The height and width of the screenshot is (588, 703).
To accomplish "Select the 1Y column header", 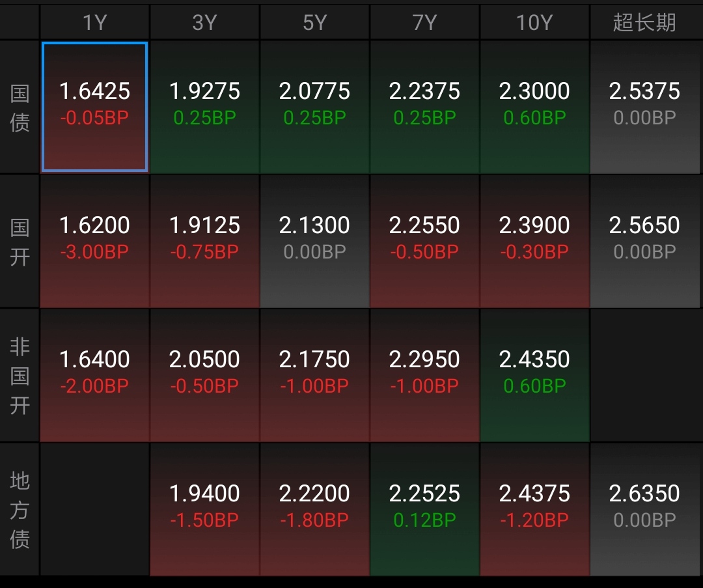I will (x=94, y=23).
